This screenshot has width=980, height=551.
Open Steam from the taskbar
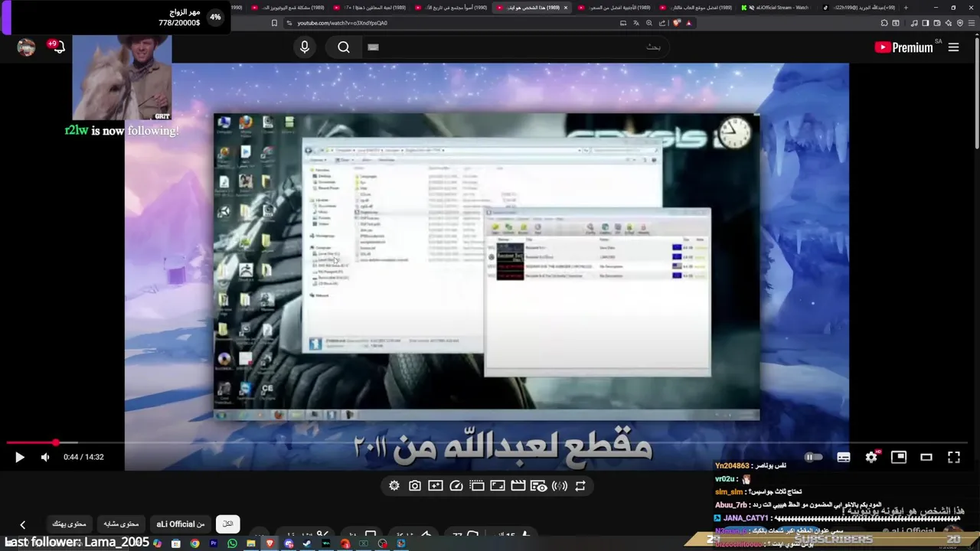[x=307, y=544]
